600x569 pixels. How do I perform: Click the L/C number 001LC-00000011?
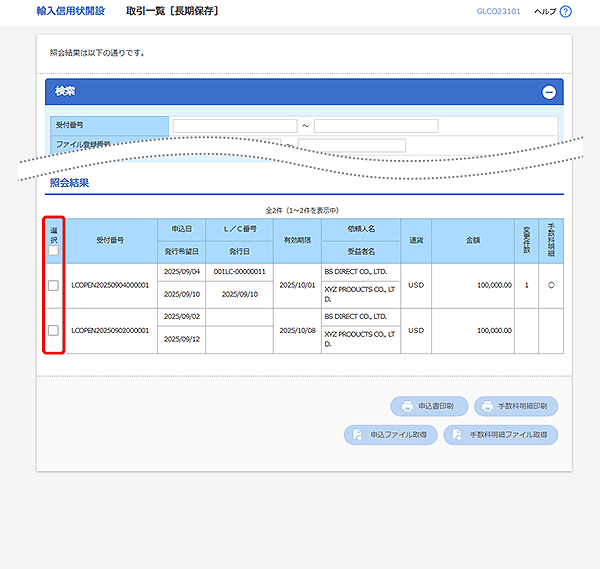tap(240, 272)
